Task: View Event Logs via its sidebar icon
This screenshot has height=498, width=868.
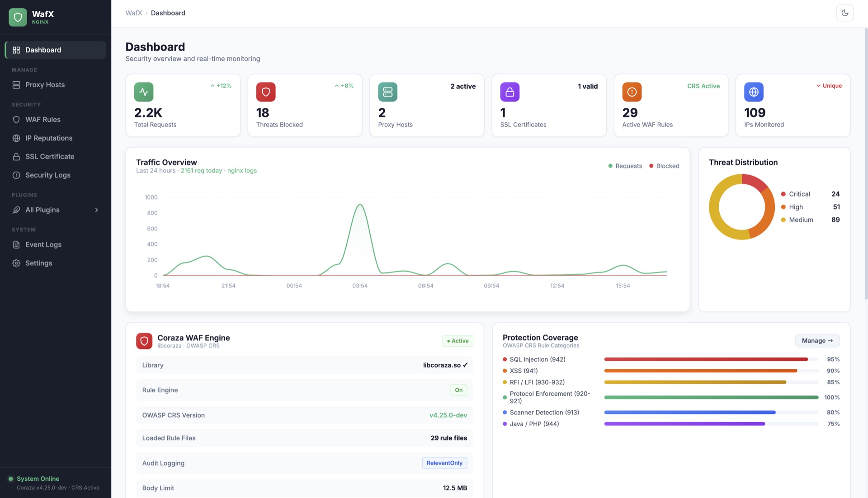Action: pyautogui.click(x=16, y=244)
